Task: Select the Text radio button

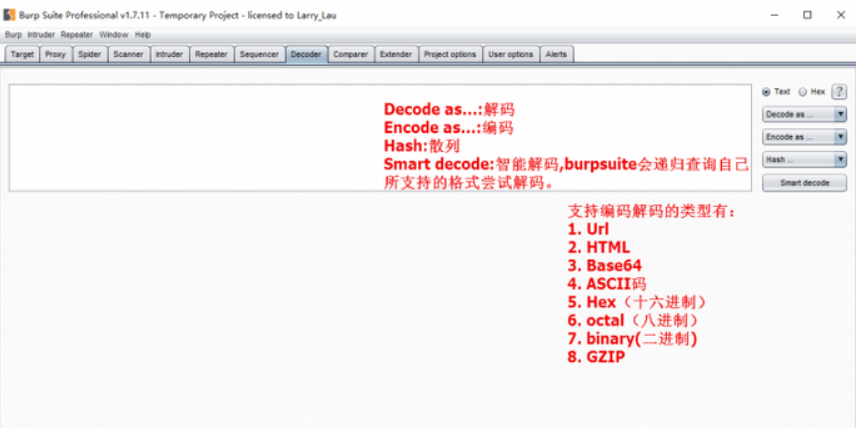Action: pos(767,91)
